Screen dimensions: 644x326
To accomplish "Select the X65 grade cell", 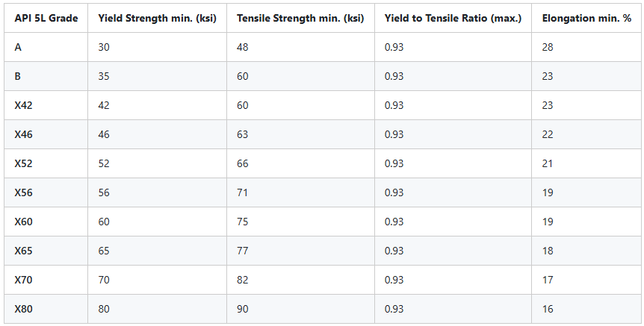I will click(23, 251).
